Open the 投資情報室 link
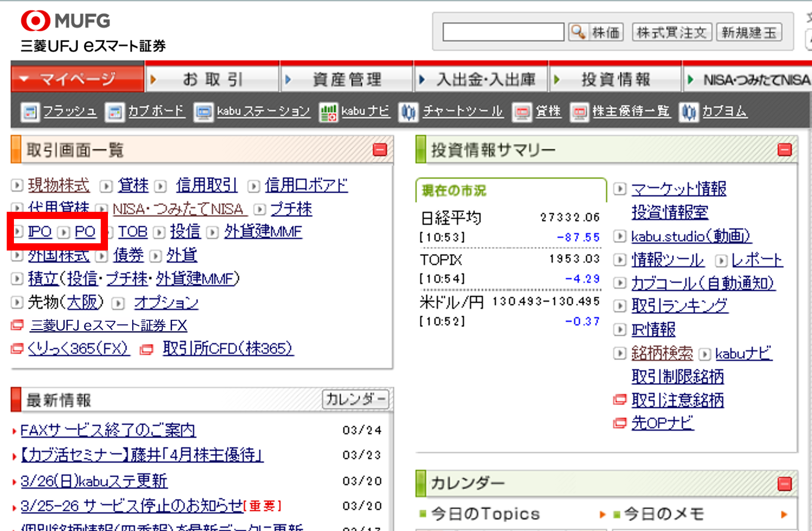 pos(669,212)
